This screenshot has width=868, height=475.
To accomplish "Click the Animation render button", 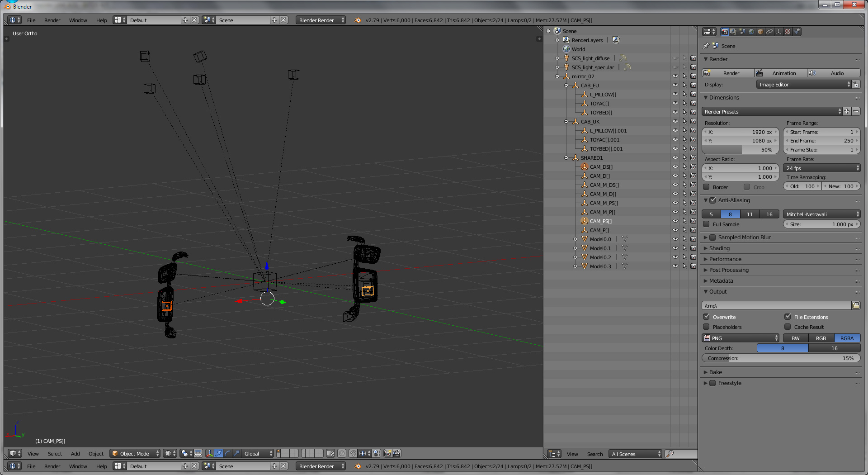I will [781, 73].
